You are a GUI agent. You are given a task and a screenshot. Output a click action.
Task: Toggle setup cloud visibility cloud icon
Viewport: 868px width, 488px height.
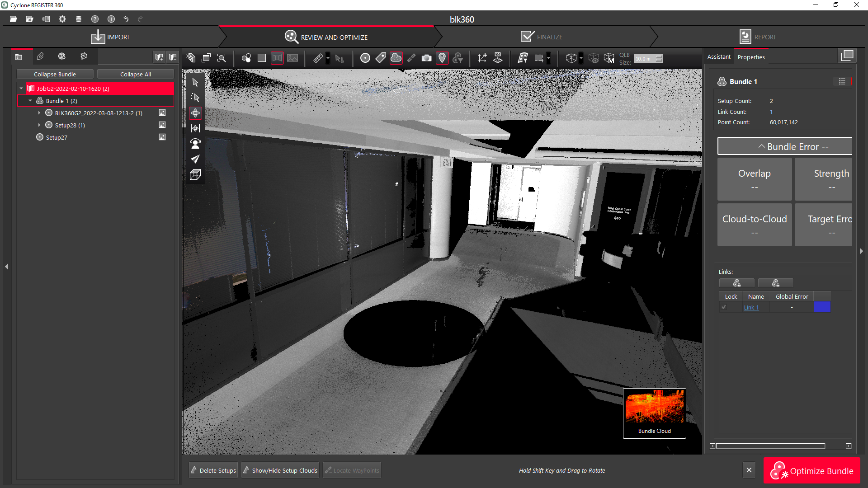click(x=396, y=58)
